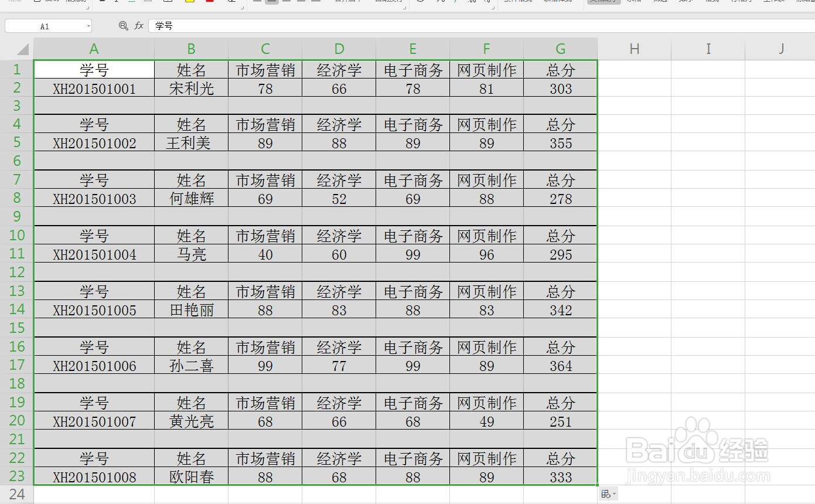Select column I header
The image size is (815, 504).
(708, 49)
